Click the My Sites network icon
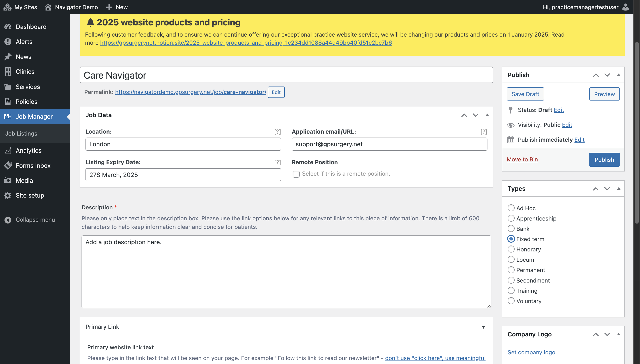 [x=7, y=7]
